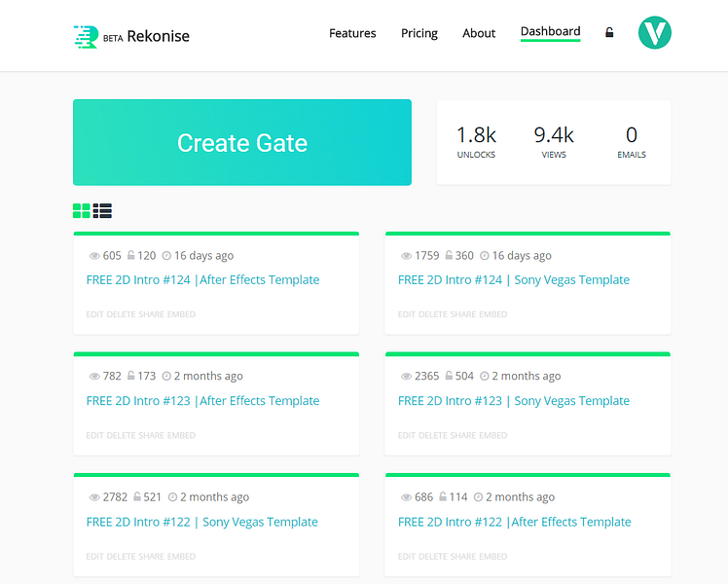This screenshot has height=584, width=728.
Task: Open FREE 2D Intro #124 After Effects Template
Action: pos(202,280)
